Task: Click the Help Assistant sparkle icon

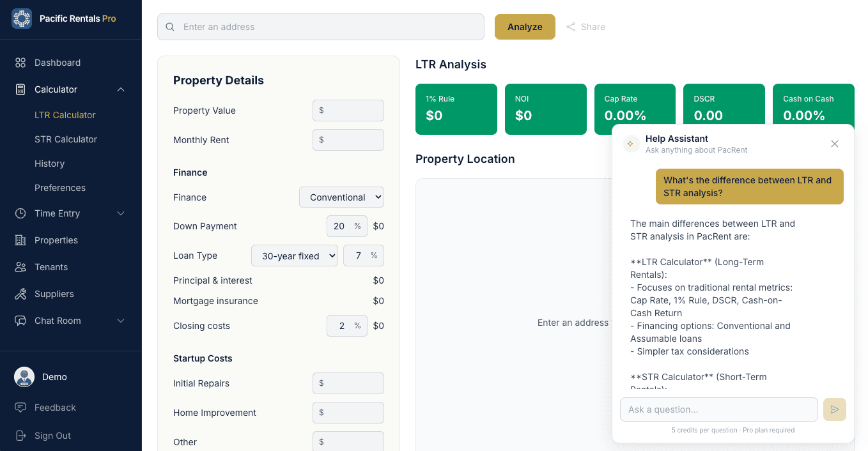Action: (630, 144)
